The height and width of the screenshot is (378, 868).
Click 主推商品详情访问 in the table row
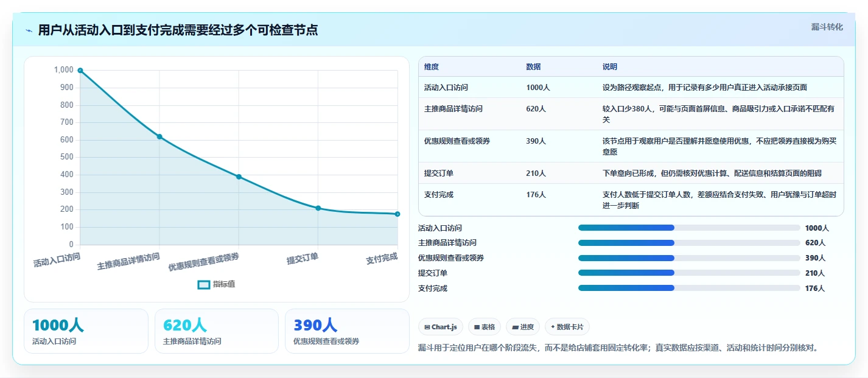click(x=453, y=109)
